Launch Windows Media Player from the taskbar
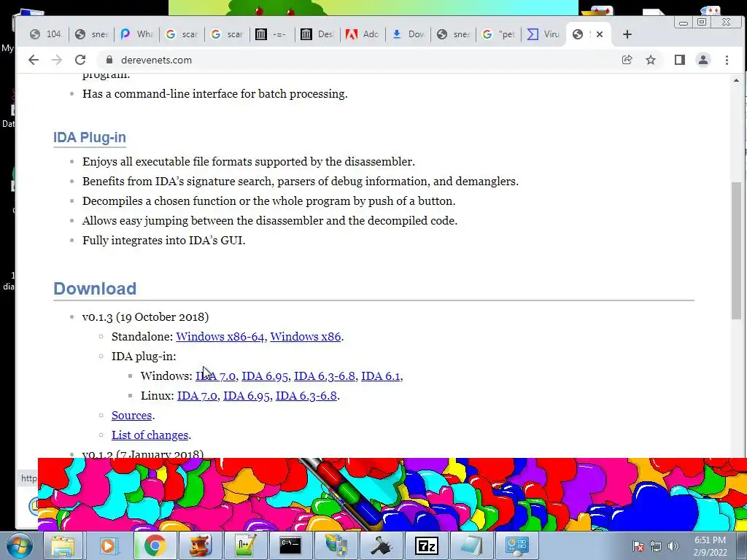The width and height of the screenshot is (747, 560). tap(108, 545)
